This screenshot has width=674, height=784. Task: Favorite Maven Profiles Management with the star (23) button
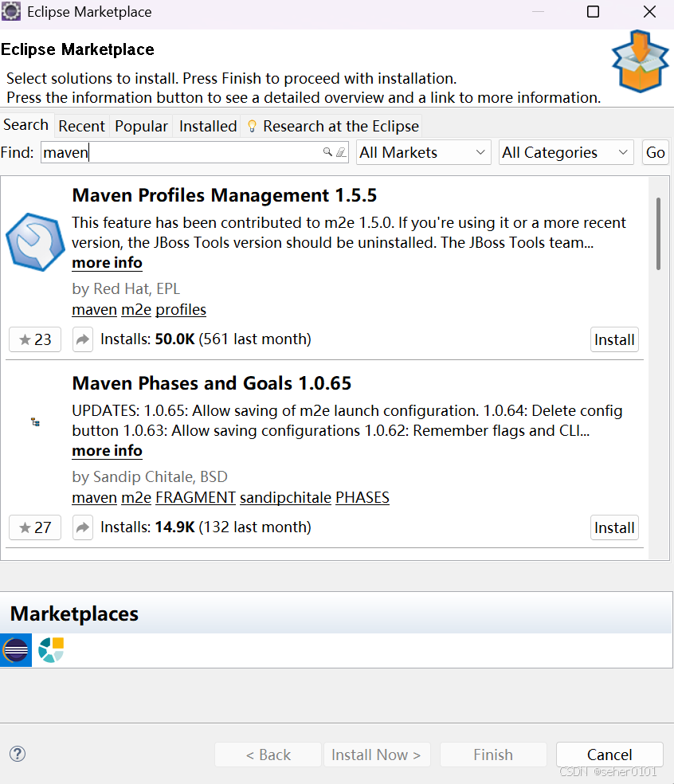point(35,339)
